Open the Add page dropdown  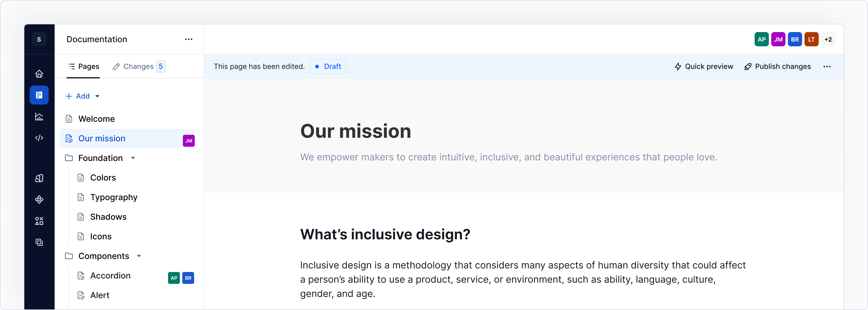(x=83, y=96)
